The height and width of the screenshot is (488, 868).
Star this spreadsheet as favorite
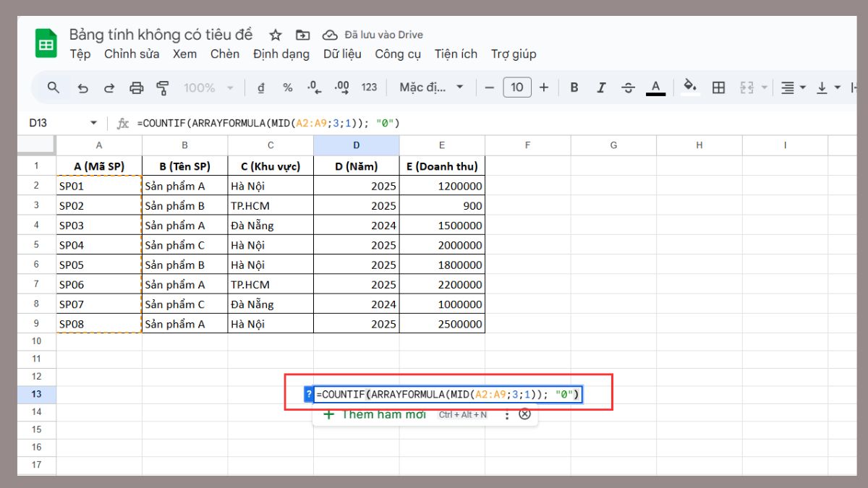(x=276, y=35)
